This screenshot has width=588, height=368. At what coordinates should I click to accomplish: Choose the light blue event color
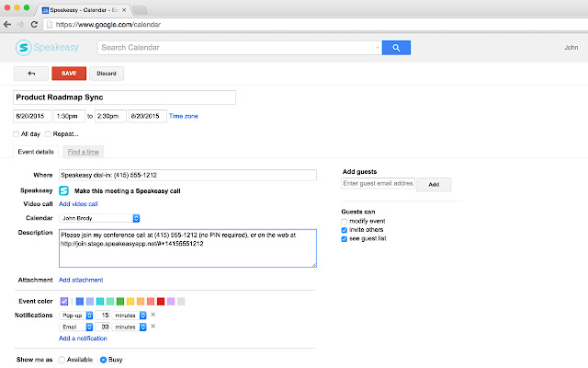(90, 301)
